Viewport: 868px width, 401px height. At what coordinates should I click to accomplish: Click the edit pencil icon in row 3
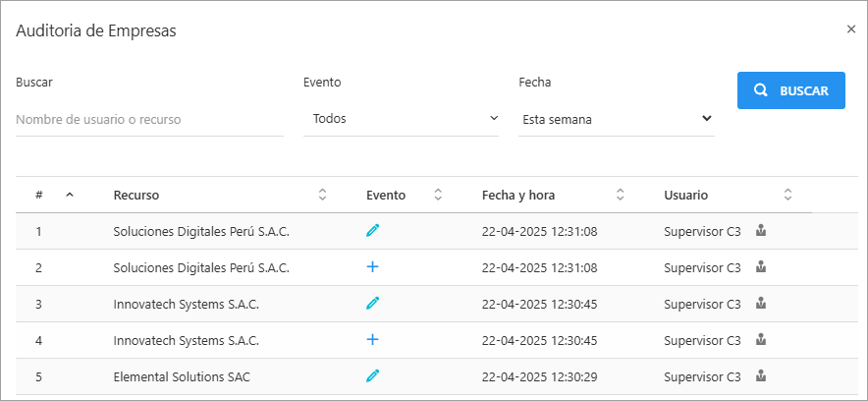point(372,304)
